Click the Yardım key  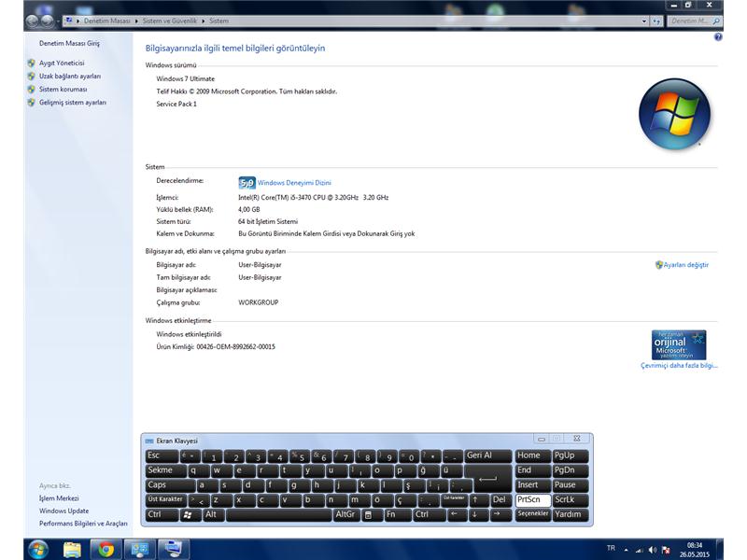[x=571, y=515]
